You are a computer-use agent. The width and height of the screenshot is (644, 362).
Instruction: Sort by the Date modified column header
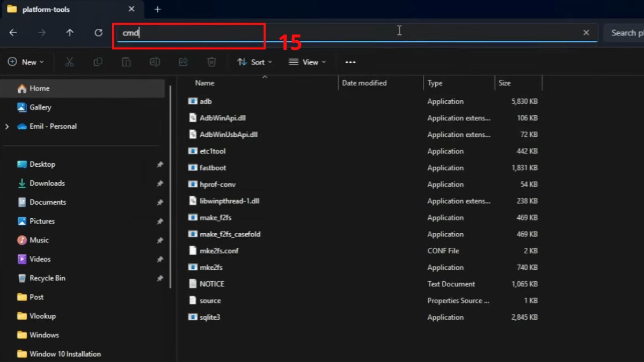point(364,83)
